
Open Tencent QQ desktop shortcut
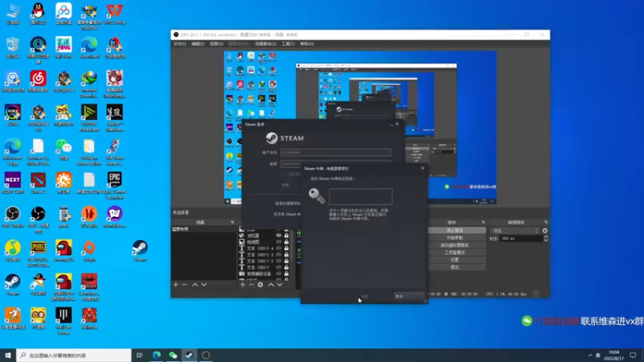tap(38, 14)
